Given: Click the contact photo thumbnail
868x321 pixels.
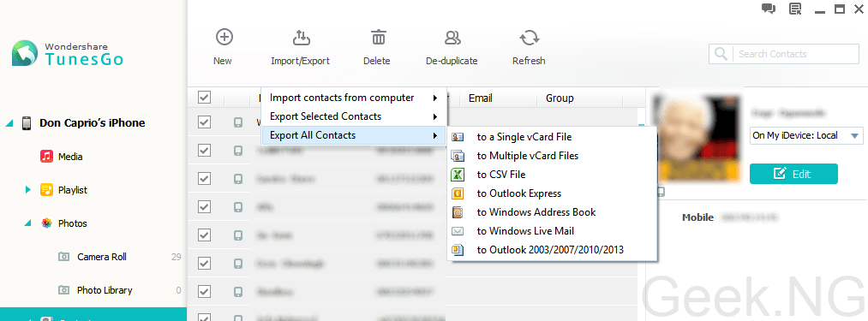Looking at the screenshot, I should [x=697, y=139].
